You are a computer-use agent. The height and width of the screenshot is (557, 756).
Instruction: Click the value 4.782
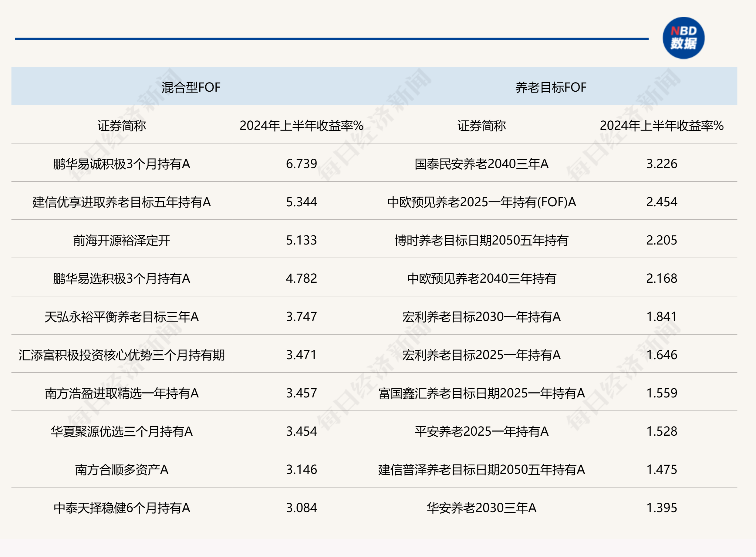tap(302, 278)
